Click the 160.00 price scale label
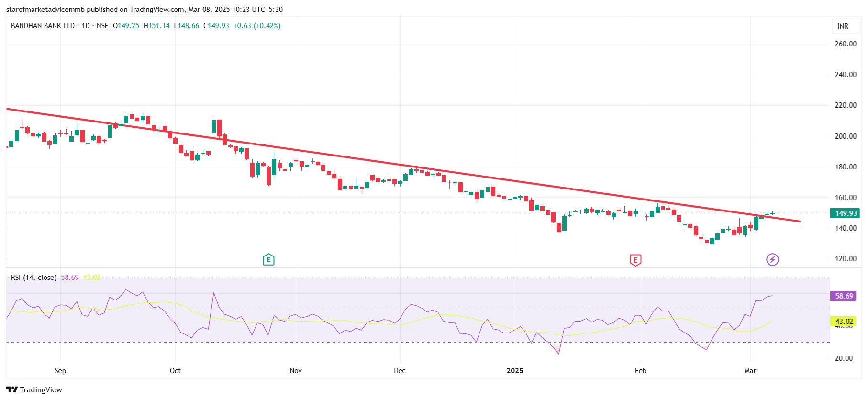Screen dimensions: 868x400 pyautogui.click(x=846, y=198)
